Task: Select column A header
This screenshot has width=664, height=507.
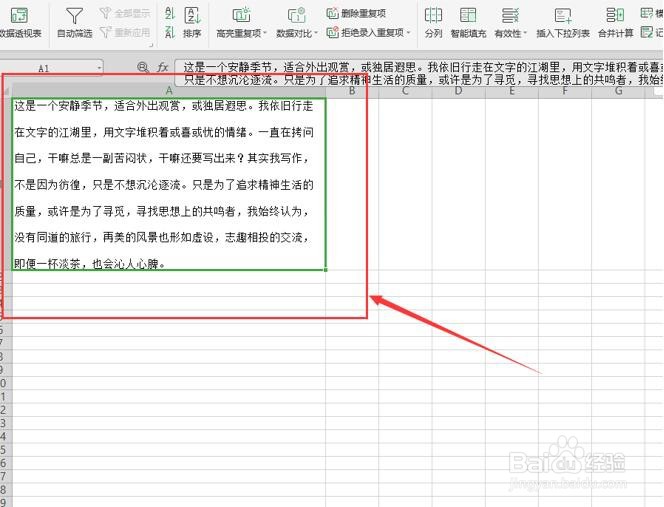Action: pyautogui.click(x=169, y=91)
